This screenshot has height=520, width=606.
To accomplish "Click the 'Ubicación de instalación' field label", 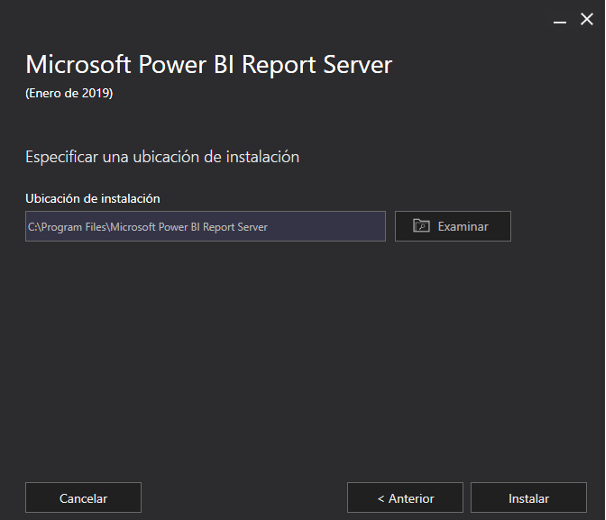I will click(92, 199).
